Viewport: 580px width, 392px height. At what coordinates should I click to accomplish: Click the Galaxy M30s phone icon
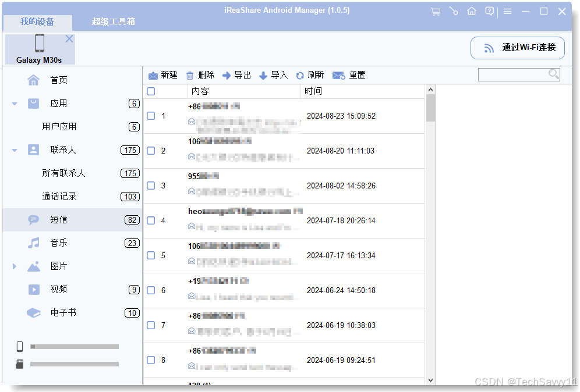(x=40, y=43)
